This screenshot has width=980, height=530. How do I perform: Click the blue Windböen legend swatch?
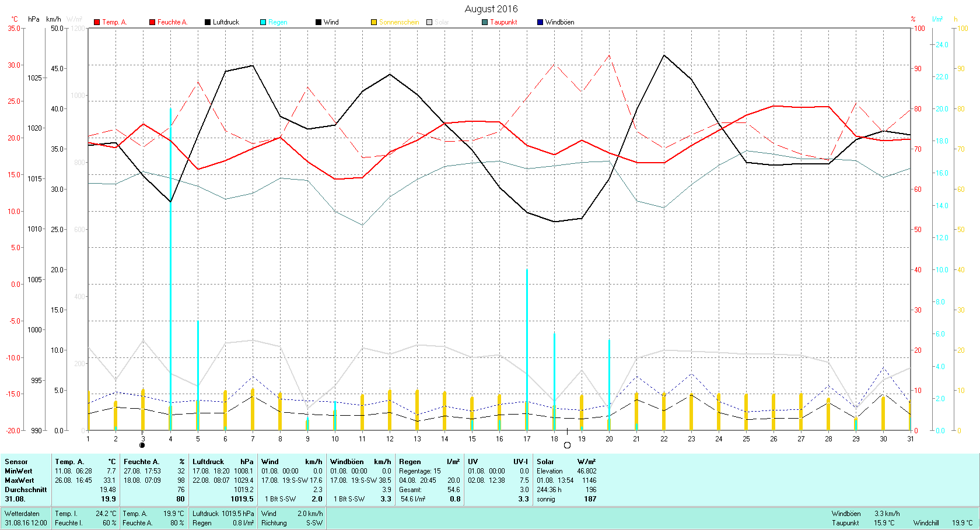[x=540, y=22]
